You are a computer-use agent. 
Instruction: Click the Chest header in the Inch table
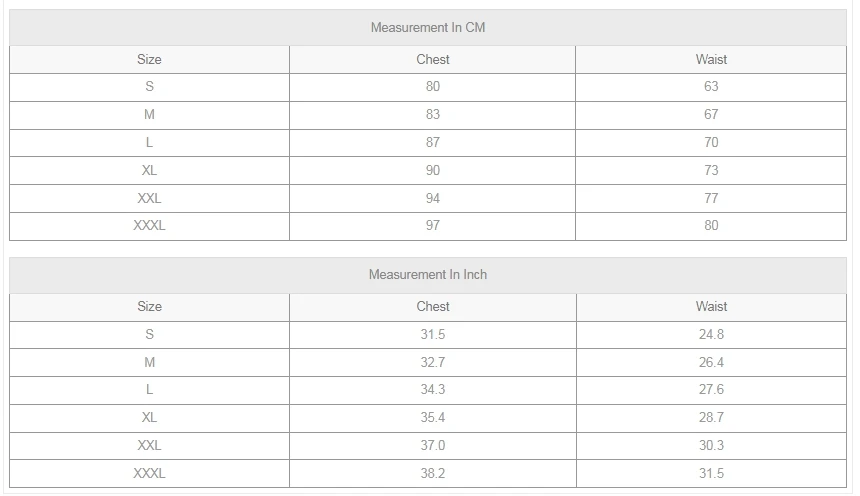click(433, 307)
